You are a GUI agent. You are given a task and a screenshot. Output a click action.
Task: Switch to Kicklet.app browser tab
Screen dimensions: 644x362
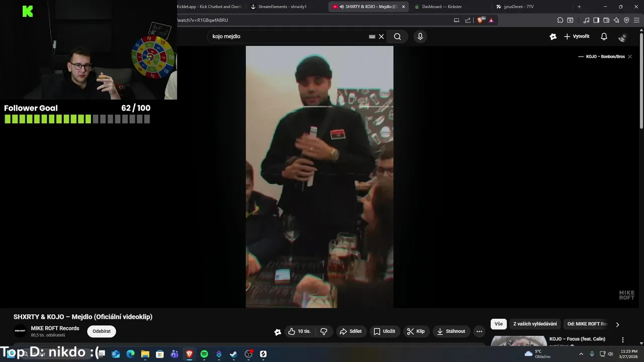pos(209,7)
